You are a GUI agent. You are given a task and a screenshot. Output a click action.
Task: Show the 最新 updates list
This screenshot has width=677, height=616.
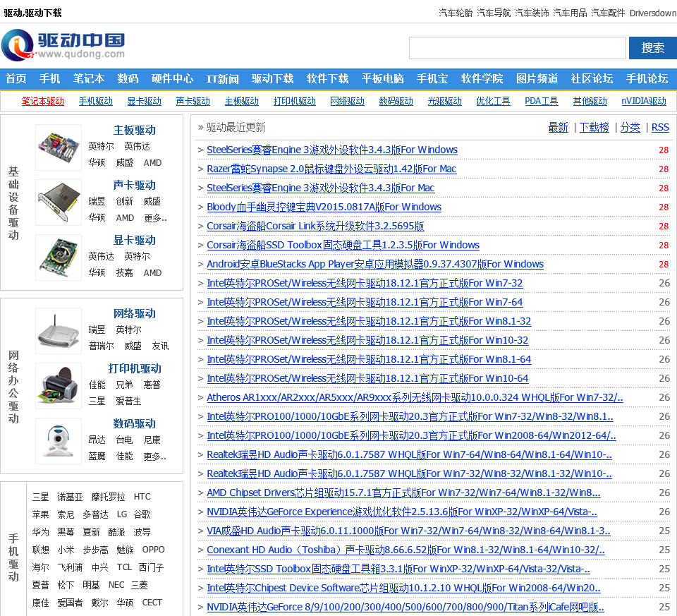point(559,128)
